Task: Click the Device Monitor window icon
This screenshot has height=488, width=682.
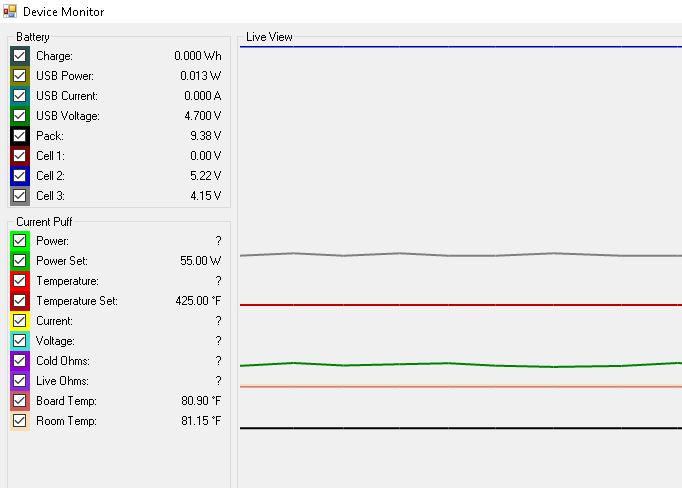Action: [10, 11]
